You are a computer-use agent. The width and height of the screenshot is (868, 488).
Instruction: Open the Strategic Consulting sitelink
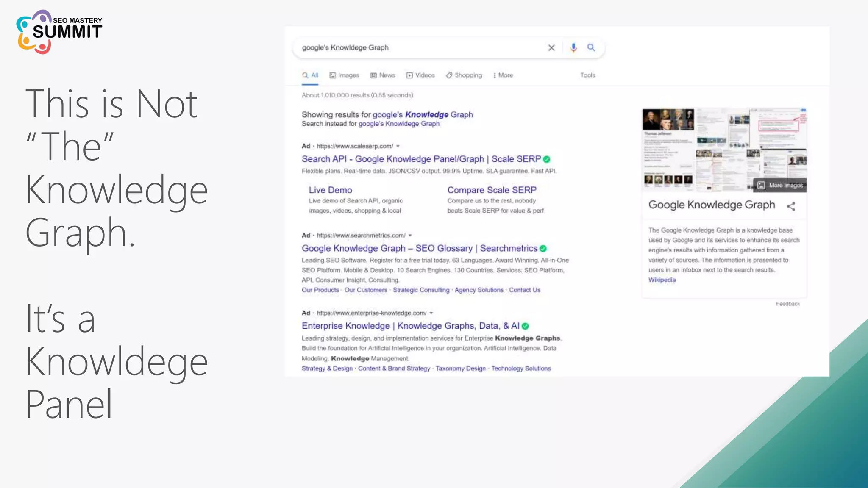[421, 290]
